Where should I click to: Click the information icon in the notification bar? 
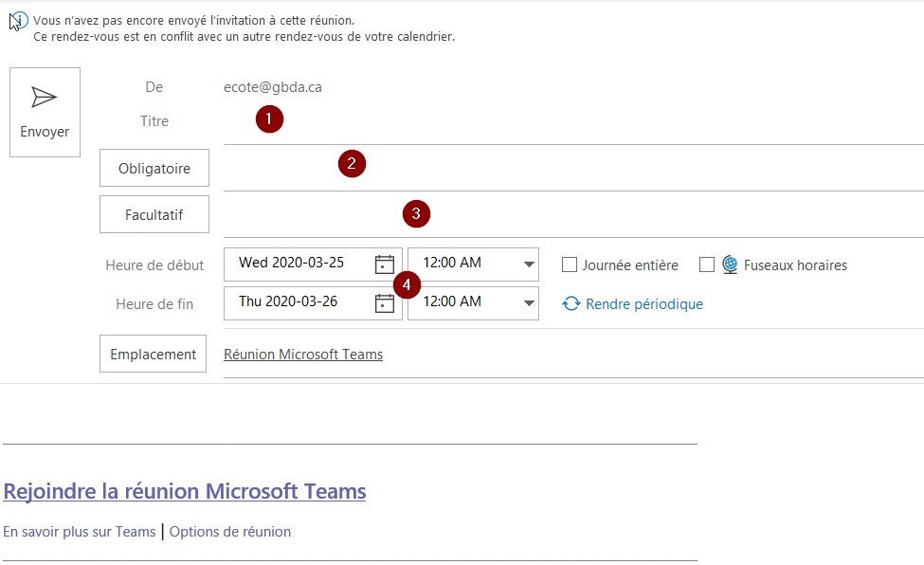[20, 20]
